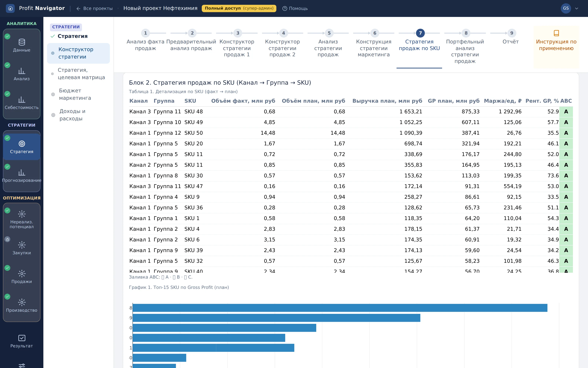Viewport: 588px width, 368px height.
Task: Click the back arrow next to Все проекты
Action: (78, 8)
